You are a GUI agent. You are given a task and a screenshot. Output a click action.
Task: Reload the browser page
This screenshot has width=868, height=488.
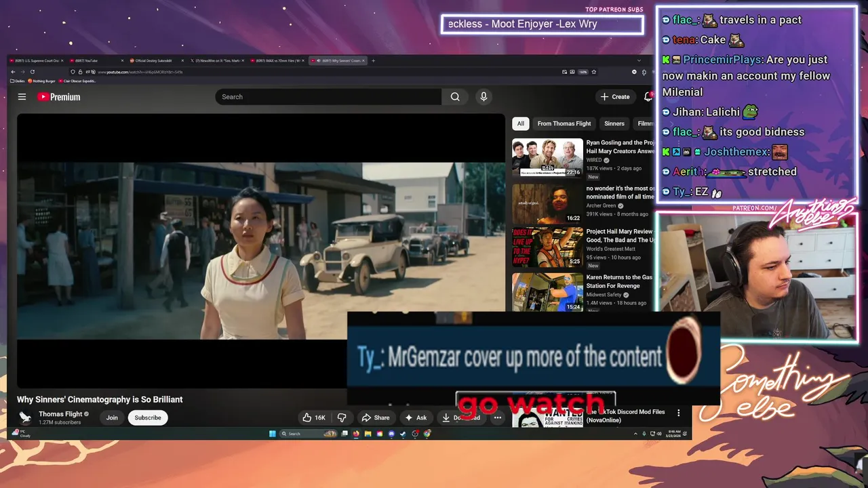tap(32, 71)
